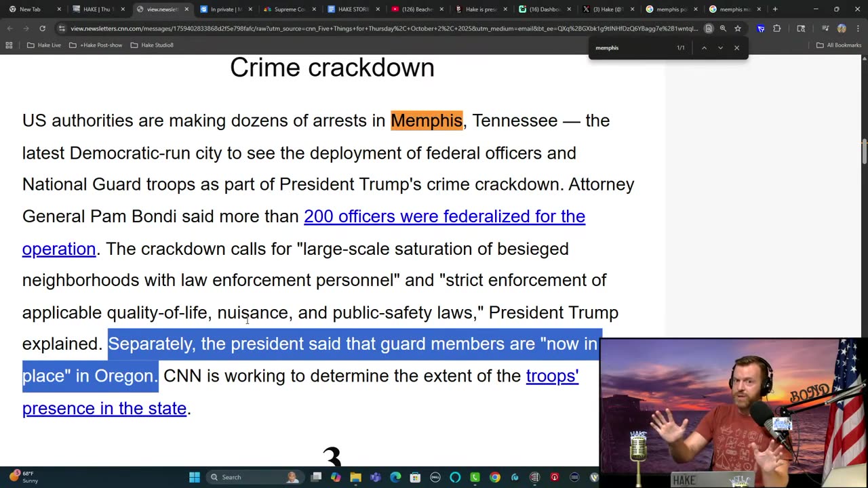Go back using the browser back arrow

click(x=9, y=28)
